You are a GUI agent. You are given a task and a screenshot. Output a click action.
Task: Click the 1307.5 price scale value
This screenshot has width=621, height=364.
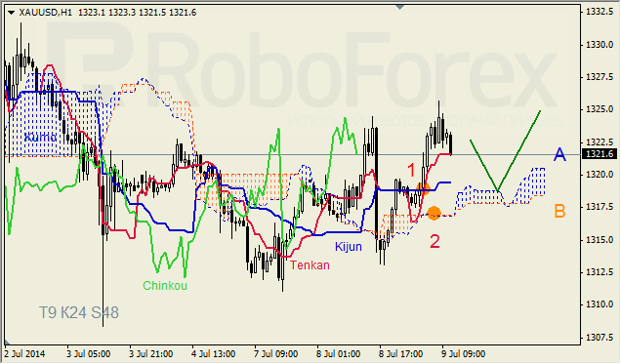[600, 337]
